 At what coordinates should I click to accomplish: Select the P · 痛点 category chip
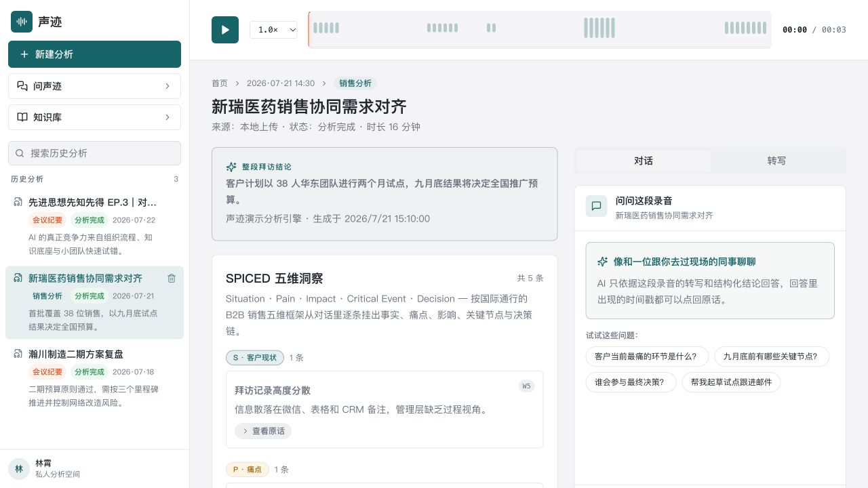(x=248, y=470)
